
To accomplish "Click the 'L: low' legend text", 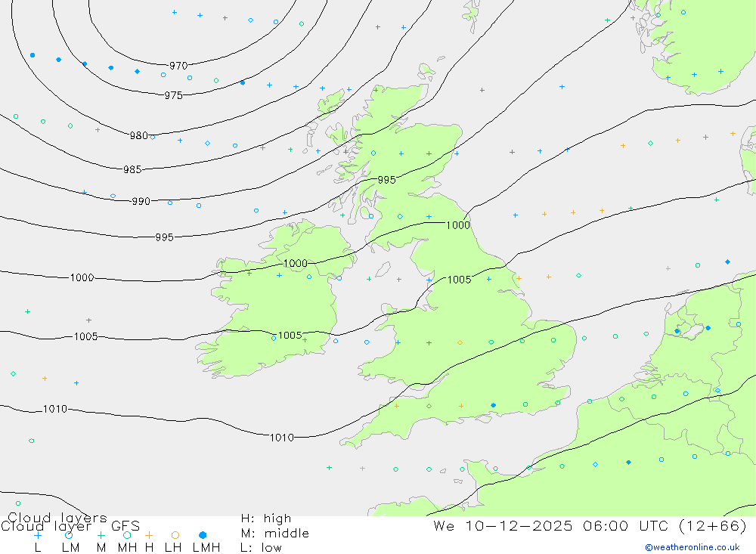I will tap(261, 548).
